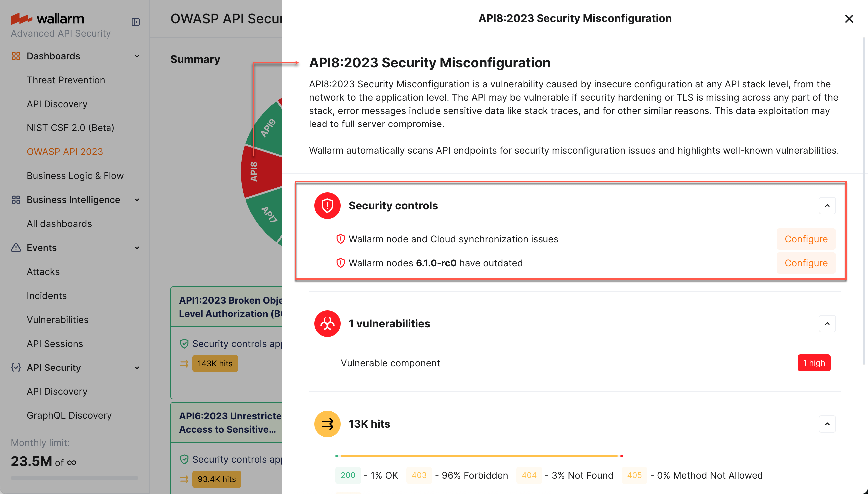The image size is (868, 494).
Task: Click the Events warning triangle icon
Action: tap(16, 248)
